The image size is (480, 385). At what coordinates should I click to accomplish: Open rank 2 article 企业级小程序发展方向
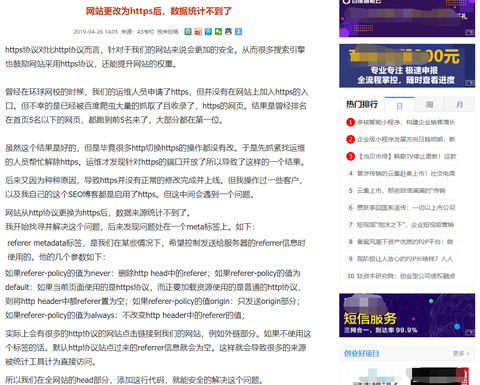(x=406, y=139)
